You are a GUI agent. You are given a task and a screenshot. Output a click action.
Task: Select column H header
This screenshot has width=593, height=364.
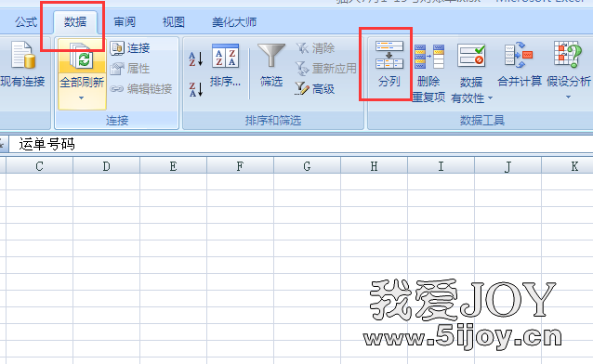374,166
